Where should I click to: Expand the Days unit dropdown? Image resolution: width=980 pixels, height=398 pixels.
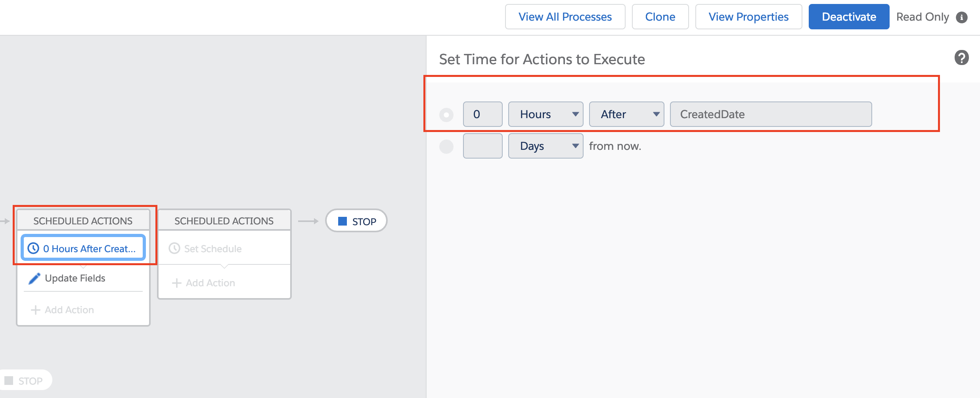point(546,146)
